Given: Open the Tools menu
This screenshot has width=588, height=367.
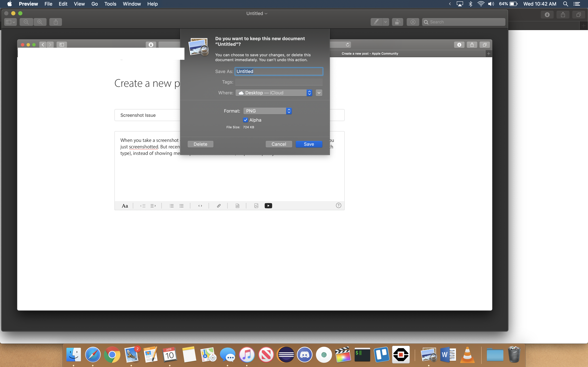Looking at the screenshot, I should tap(110, 4).
